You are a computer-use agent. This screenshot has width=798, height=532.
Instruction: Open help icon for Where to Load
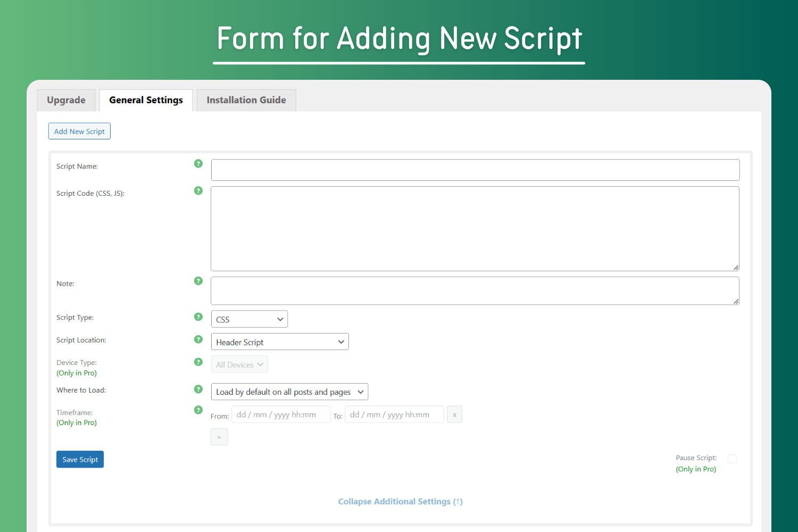click(x=198, y=389)
